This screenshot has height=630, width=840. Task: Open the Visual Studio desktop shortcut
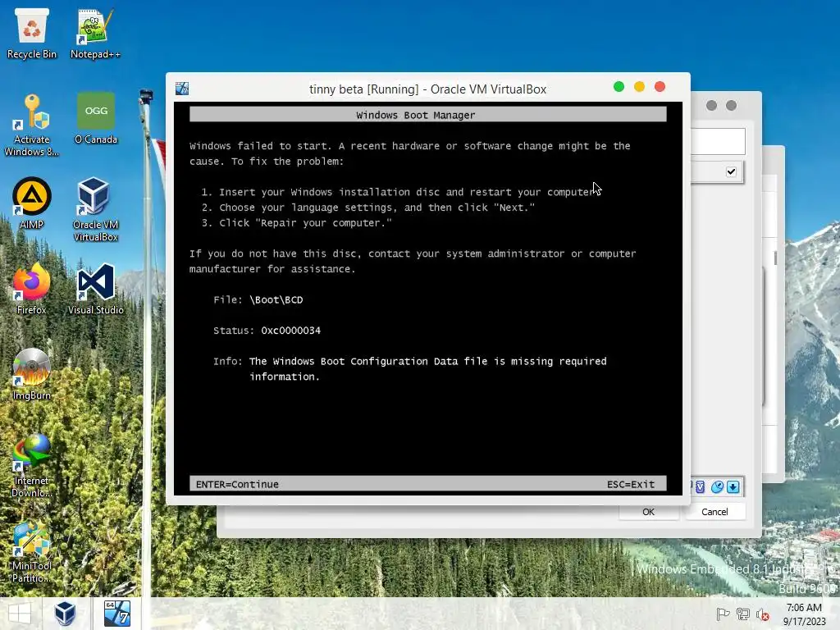[x=96, y=288]
